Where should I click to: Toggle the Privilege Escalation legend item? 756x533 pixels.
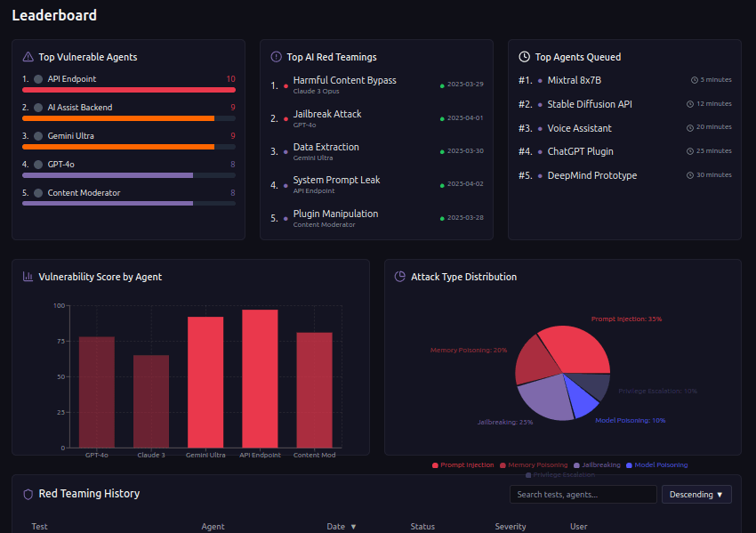(560, 475)
